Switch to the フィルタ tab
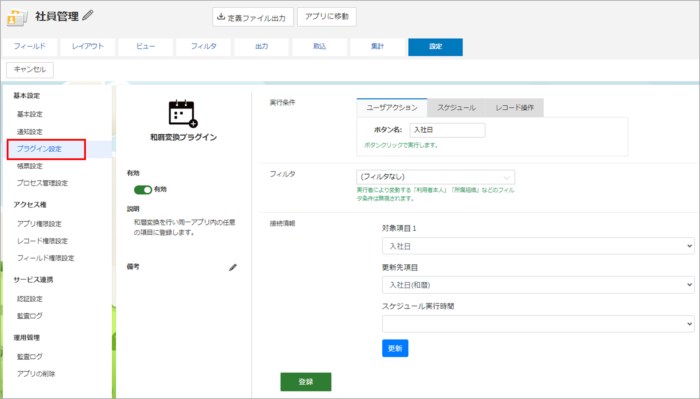Screen dimensions: 700x399 click(x=204, y=46)
